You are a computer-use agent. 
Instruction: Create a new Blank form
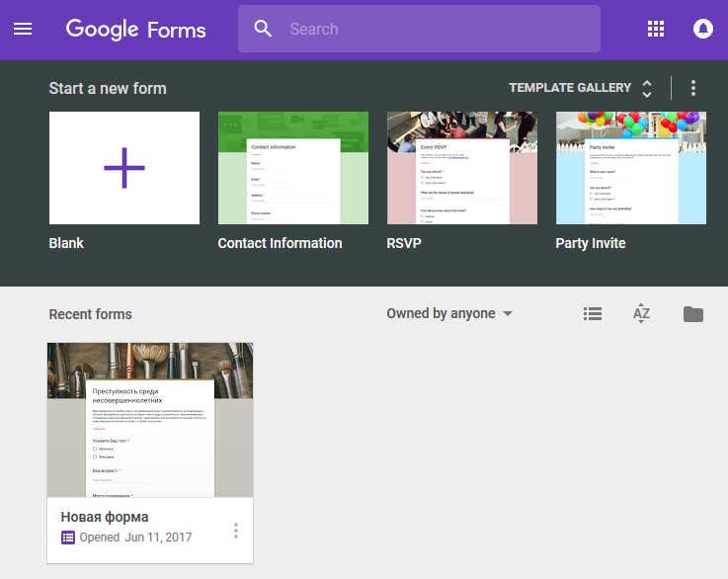[x=124, y=168]
